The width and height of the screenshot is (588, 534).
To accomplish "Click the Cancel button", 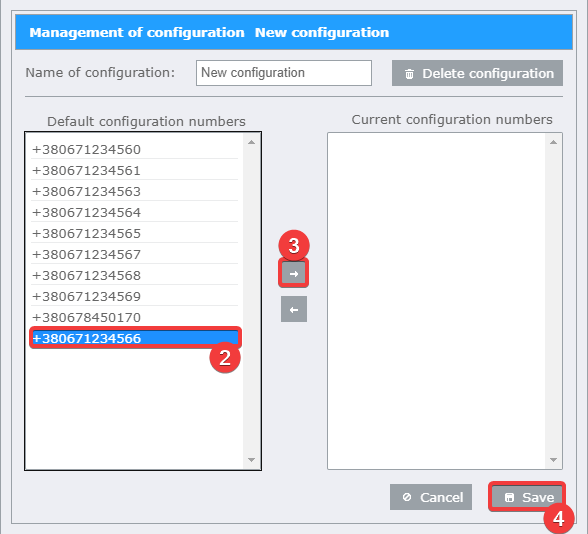I will pos(431,497).
